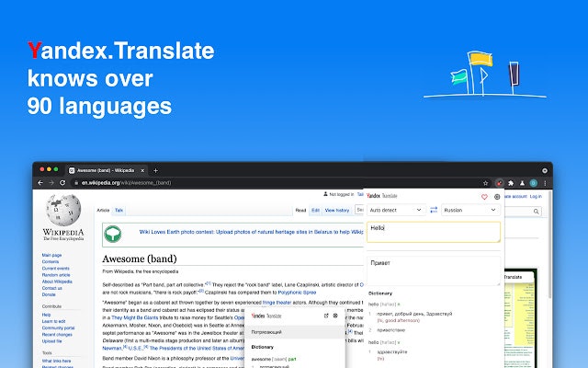Follow the Polyphonic Spree link

(x=297, y=293)
